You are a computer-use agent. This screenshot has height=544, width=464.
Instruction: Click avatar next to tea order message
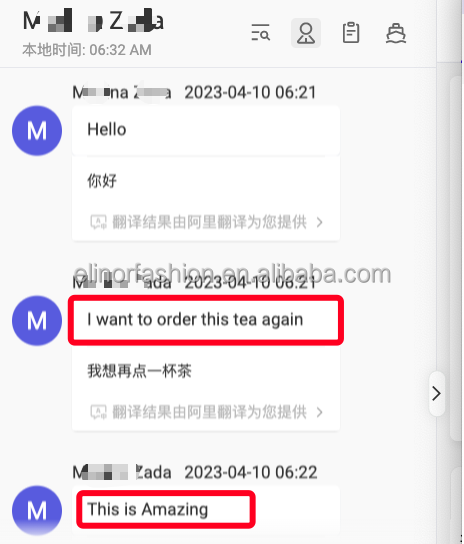37,321
